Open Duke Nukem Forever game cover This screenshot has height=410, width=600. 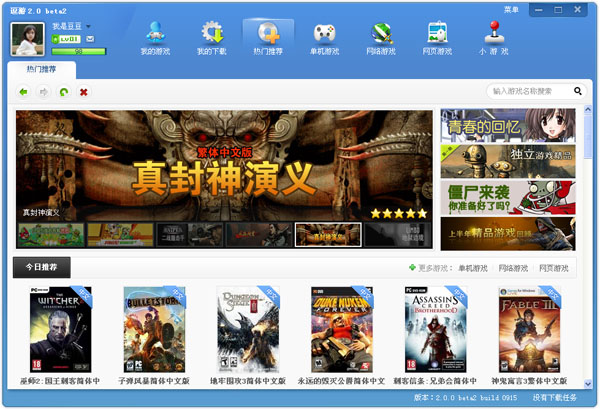click(x=342, y=330)
